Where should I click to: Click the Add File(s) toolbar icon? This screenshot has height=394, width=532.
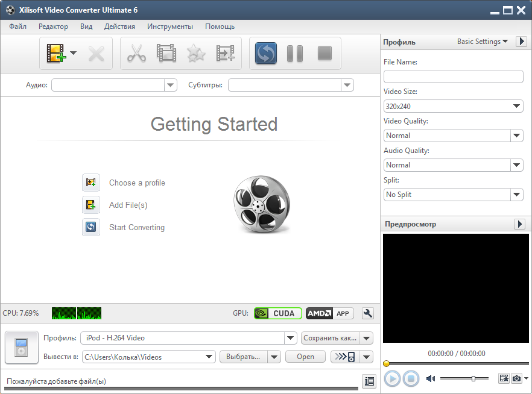point(55,54)
